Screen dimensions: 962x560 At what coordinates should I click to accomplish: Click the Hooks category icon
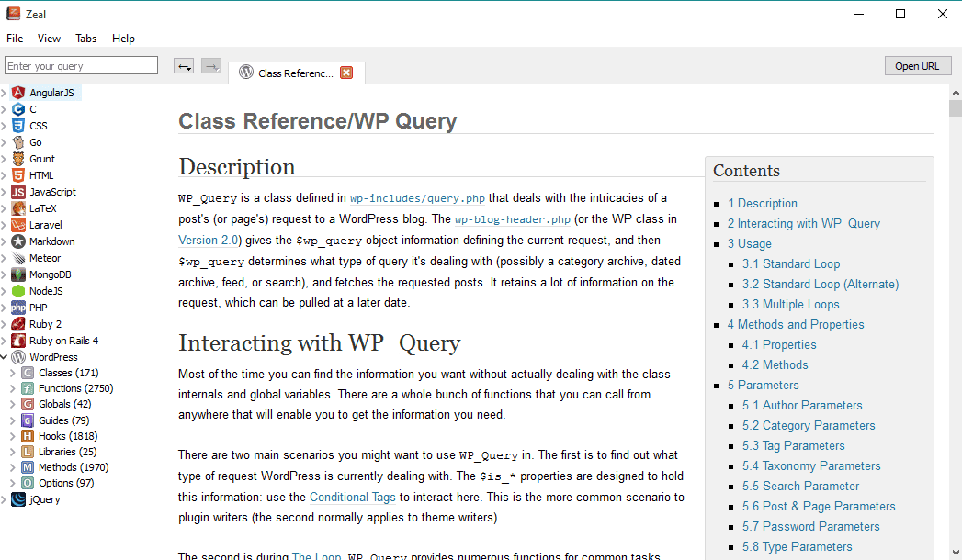tap(28, 436)
